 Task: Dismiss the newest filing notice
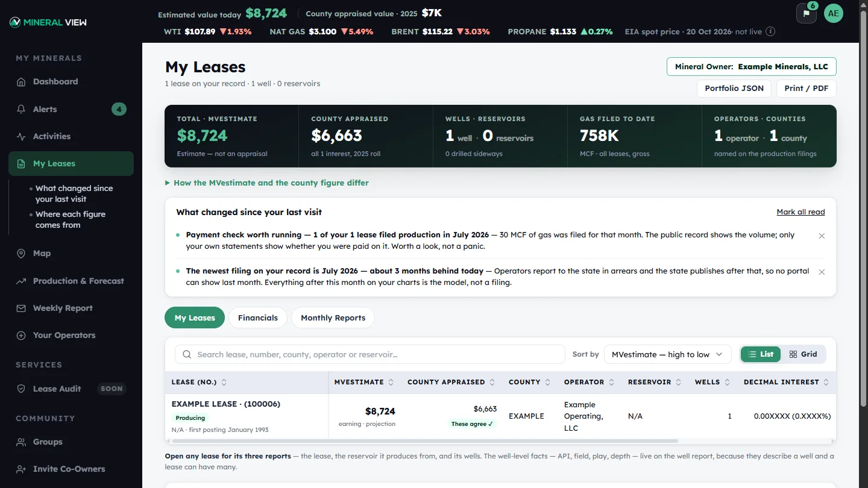(822, 272)
